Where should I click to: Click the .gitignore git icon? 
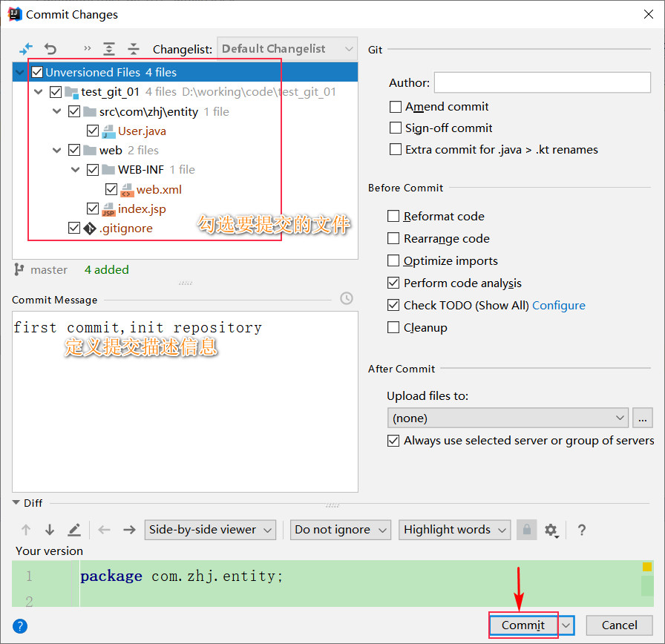coord(90,229)
